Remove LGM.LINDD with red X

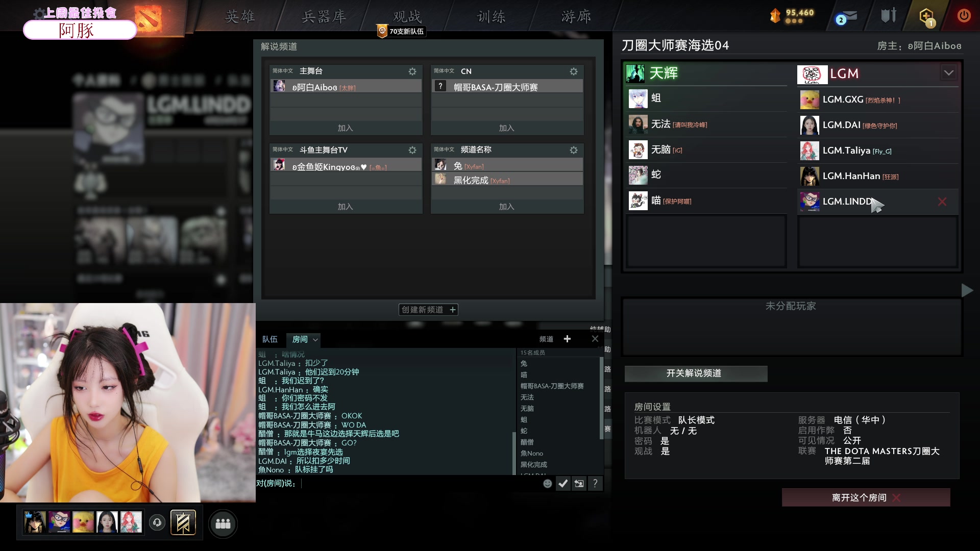[942, 202]
